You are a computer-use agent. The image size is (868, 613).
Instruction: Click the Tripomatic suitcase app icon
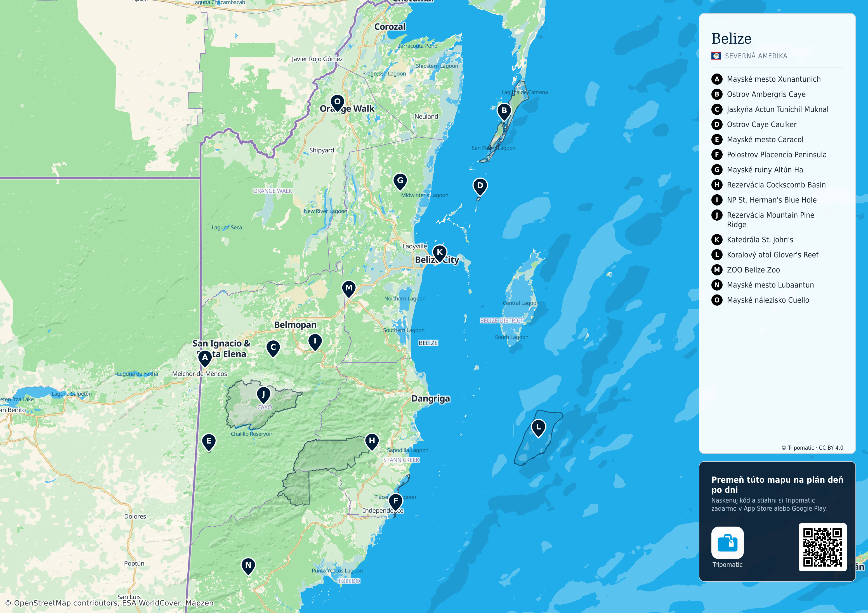click(727, 543)
